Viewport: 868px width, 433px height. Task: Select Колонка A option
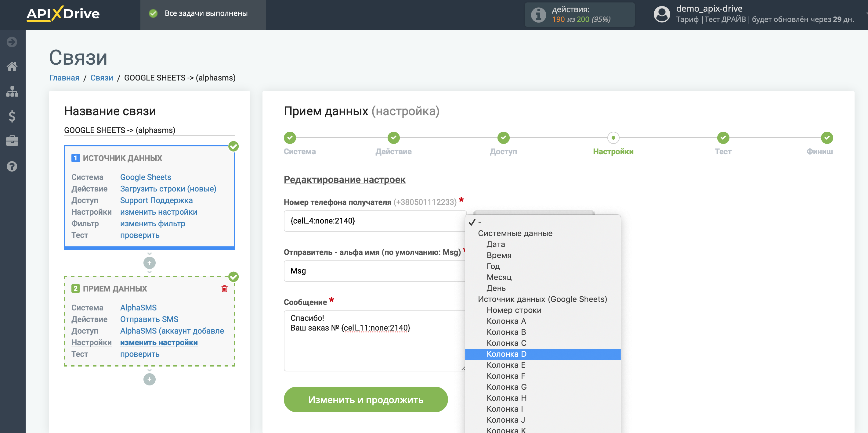tap(543, 321)
